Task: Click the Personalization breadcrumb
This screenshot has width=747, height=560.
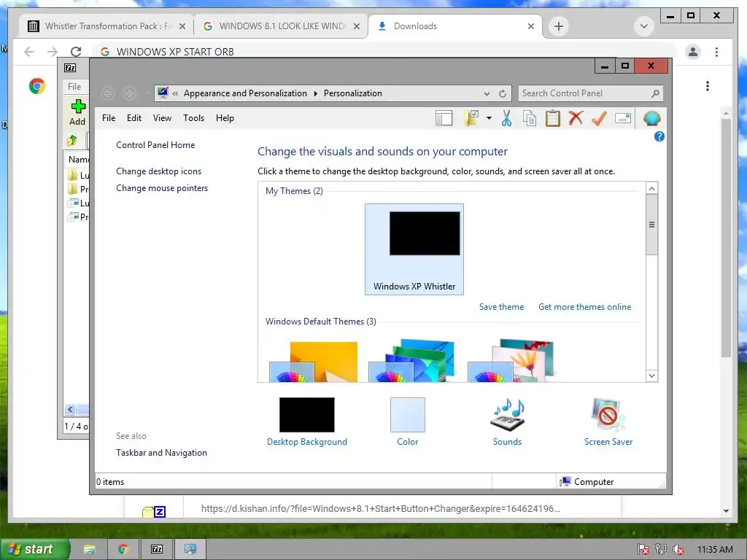Action: tap(352, 93)
